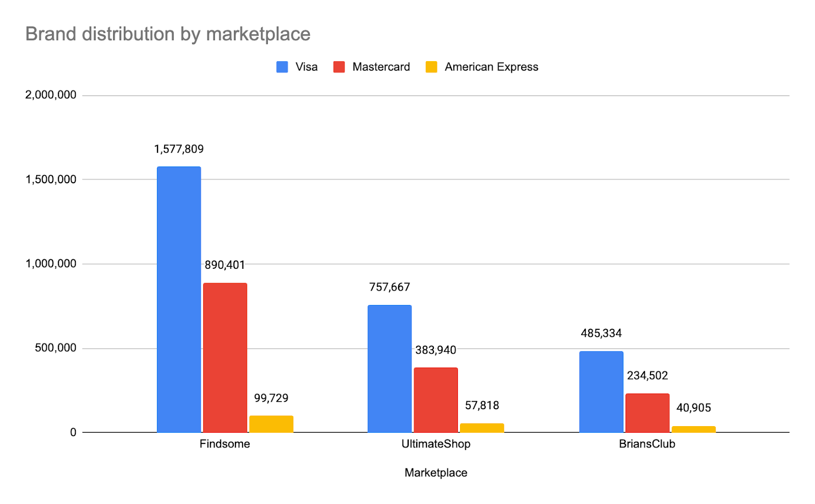Click the red Mastercard legend swatch

[339, 67]
